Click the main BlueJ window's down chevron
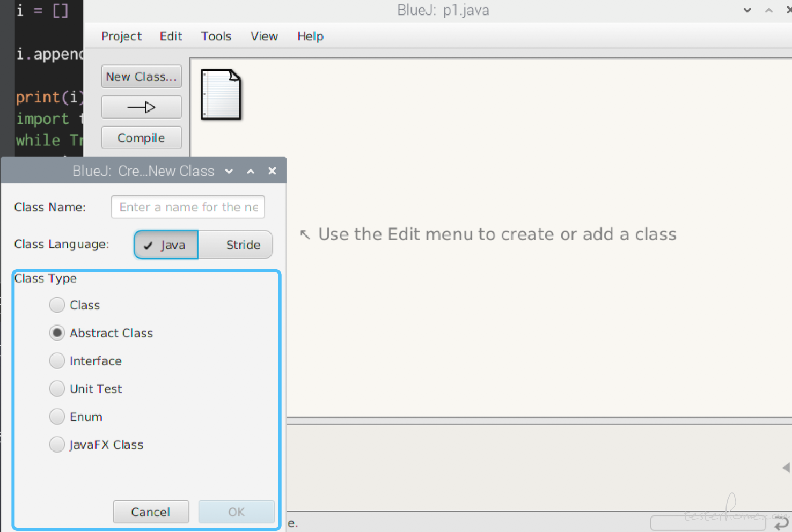 click(747, 10)
